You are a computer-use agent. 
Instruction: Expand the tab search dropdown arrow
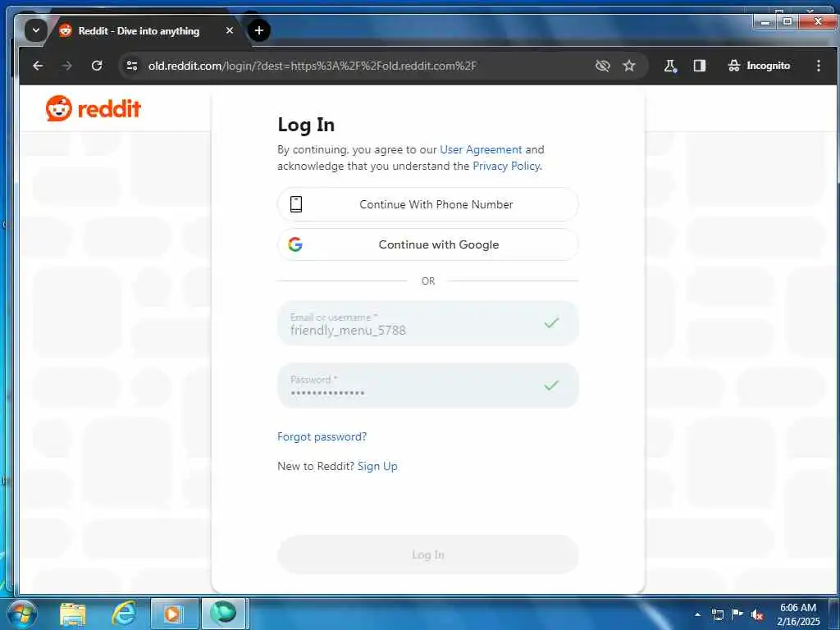click(x=36, y=30)
